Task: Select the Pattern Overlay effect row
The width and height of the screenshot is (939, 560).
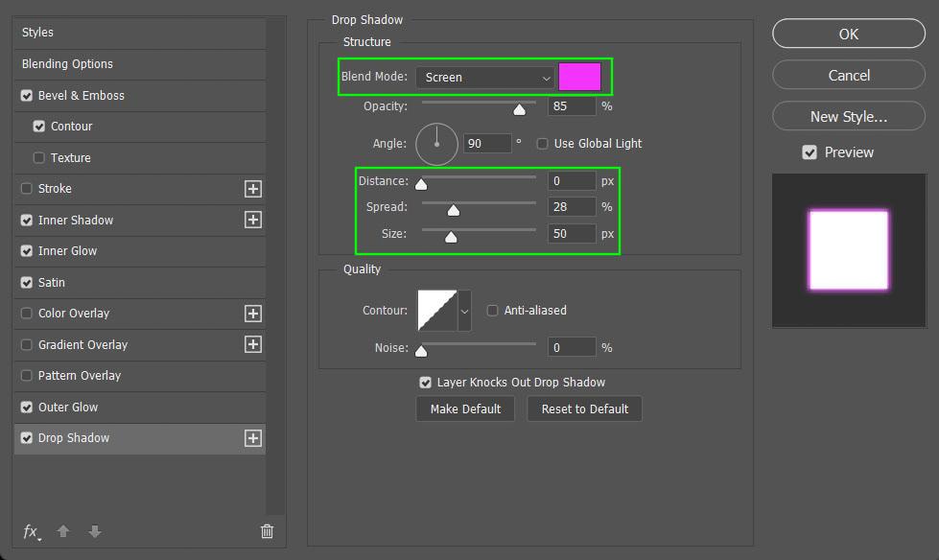Action: click(140, 376)
